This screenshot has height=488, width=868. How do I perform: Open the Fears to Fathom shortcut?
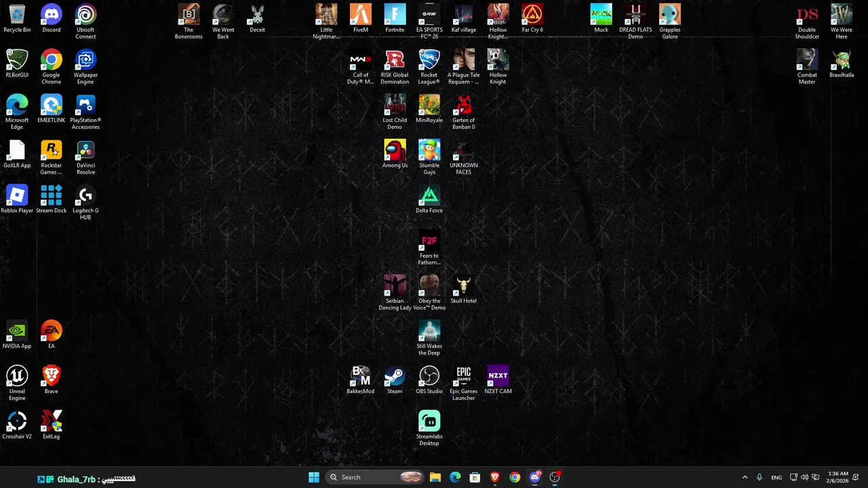coord(429,247)
